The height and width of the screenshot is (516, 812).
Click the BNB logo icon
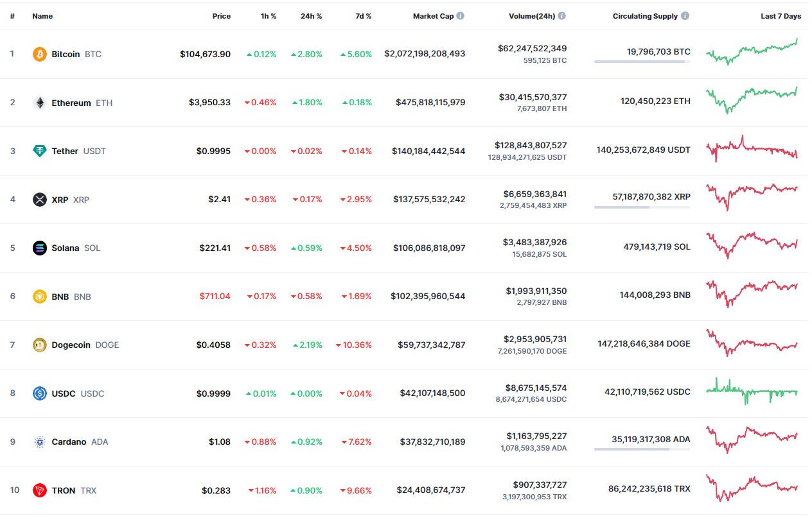40,297
